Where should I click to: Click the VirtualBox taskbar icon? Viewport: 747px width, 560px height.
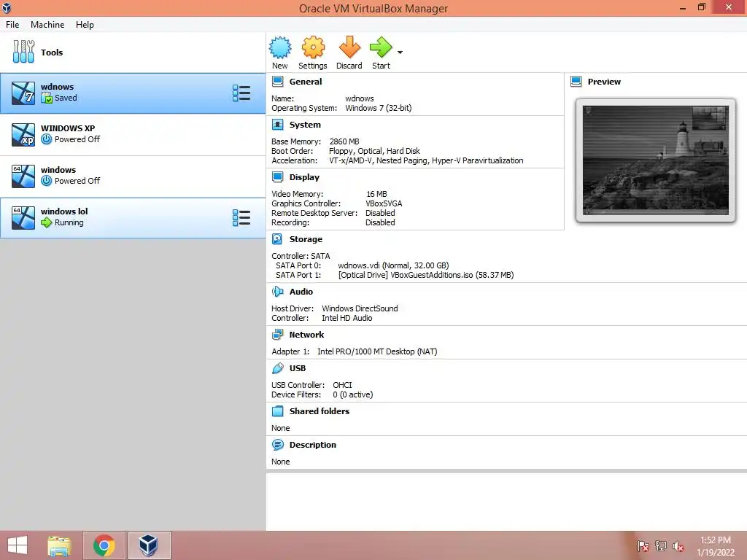click(x=149, y=545)
